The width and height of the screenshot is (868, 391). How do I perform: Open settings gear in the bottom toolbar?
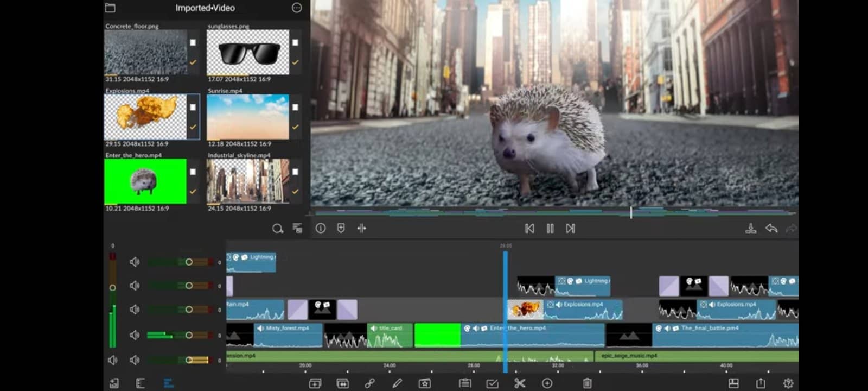788,383
